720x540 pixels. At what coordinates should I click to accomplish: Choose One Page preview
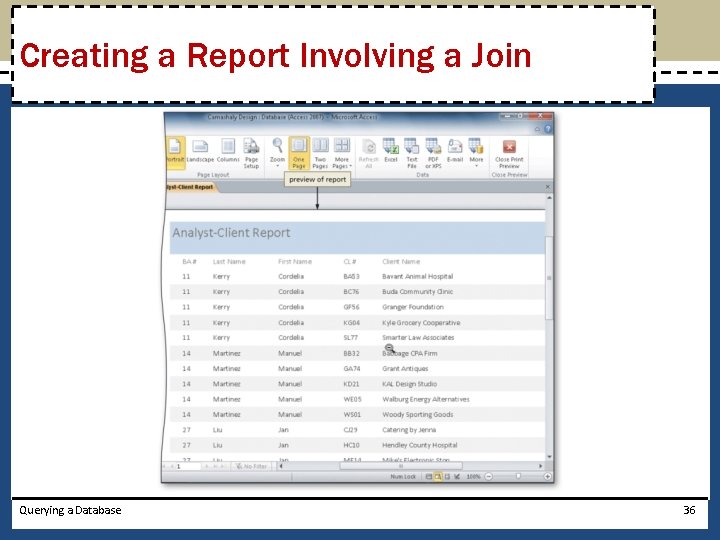click(x=299, y=153)
